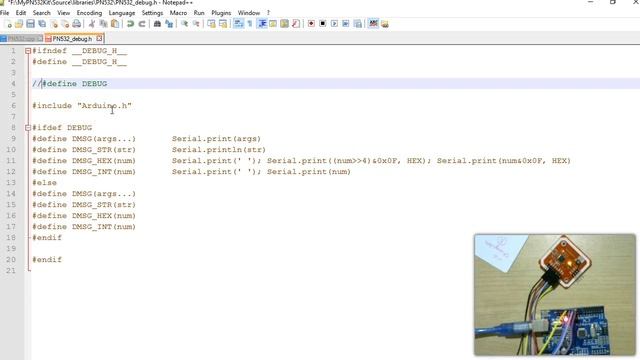Screen dimensions: 640x360
Task: Open the Settings menu
Action: [x=152, y=13]
